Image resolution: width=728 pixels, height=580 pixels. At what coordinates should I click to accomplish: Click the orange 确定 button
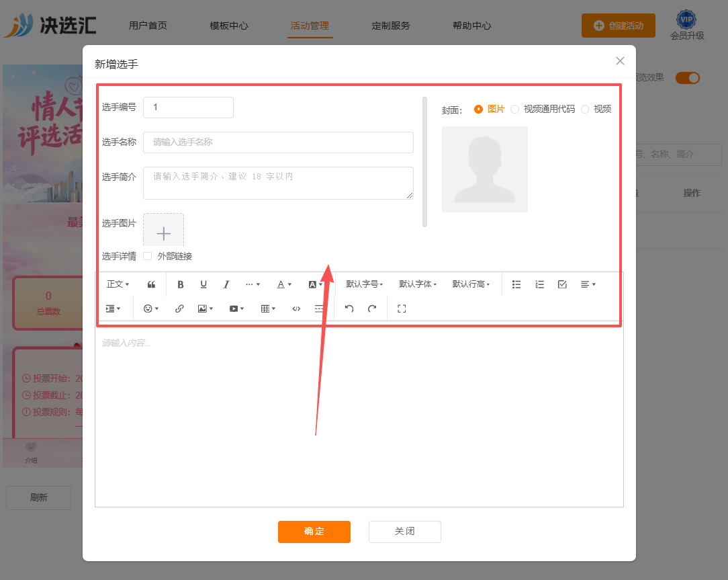[x=314, y=532]
